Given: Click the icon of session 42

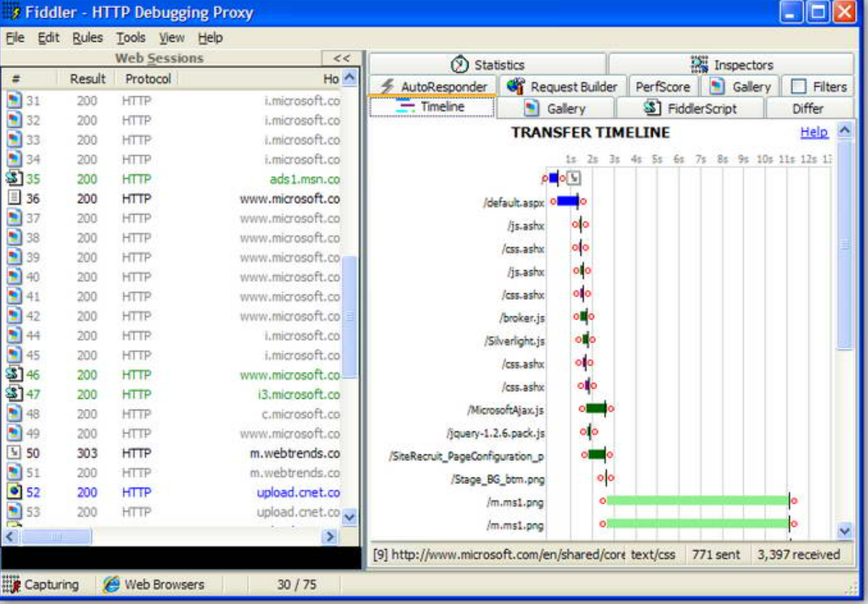Looking at the screenshot, I should pyautogui.click(x=14, y=316).
